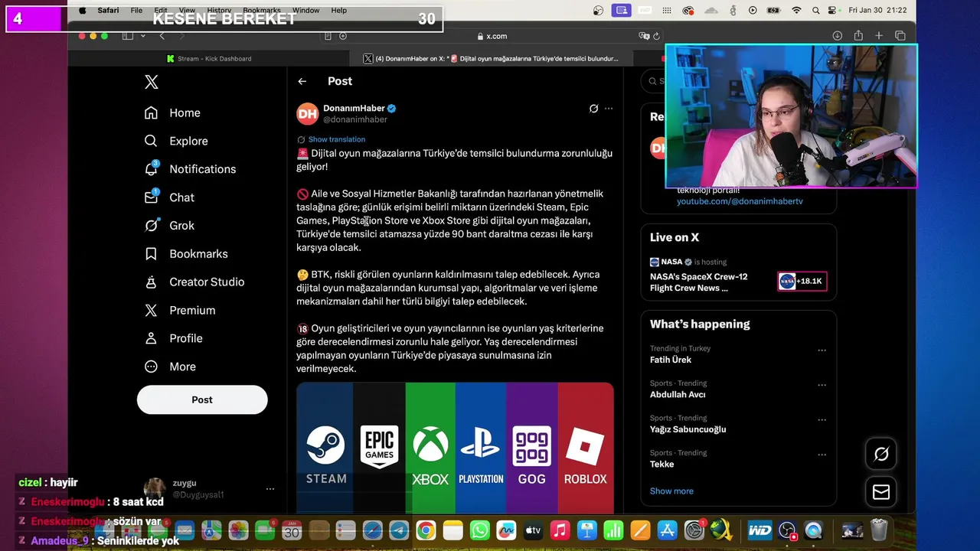Click the +18.K listeners badge
980x551 pixels.
[x=802, y=281]
